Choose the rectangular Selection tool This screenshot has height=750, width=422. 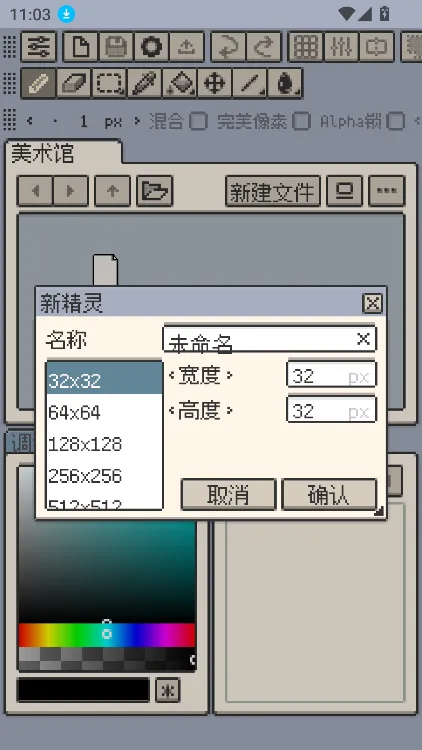[109, 84]
